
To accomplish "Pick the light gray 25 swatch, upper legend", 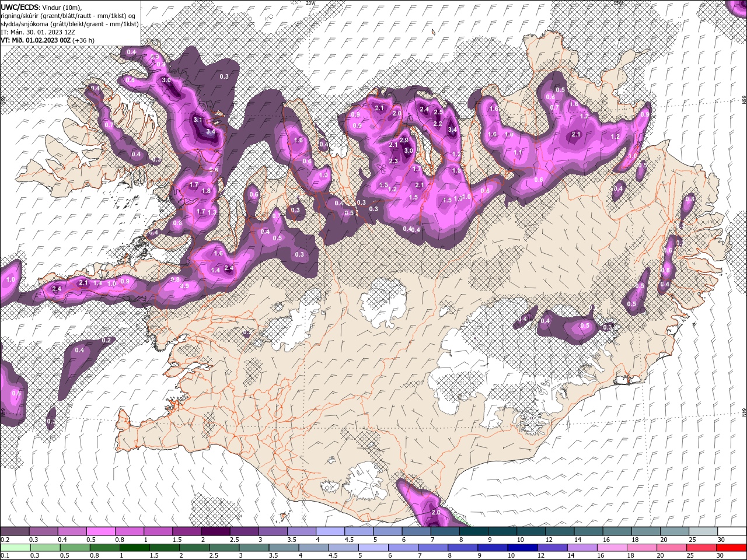I will click(x=703, y=531).
